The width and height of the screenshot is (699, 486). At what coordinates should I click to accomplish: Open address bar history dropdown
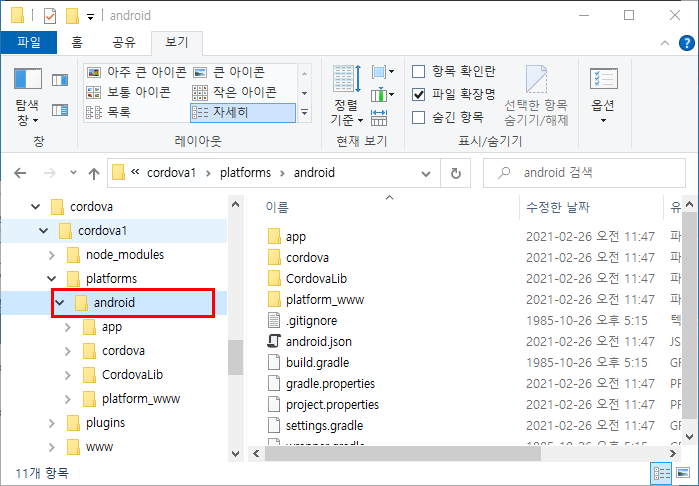coord(426,173)
